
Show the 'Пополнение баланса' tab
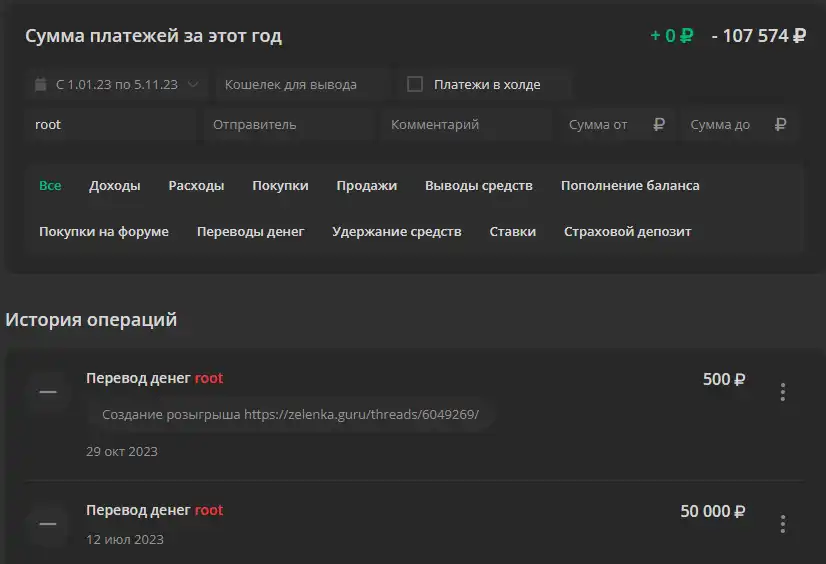(630, 185)
